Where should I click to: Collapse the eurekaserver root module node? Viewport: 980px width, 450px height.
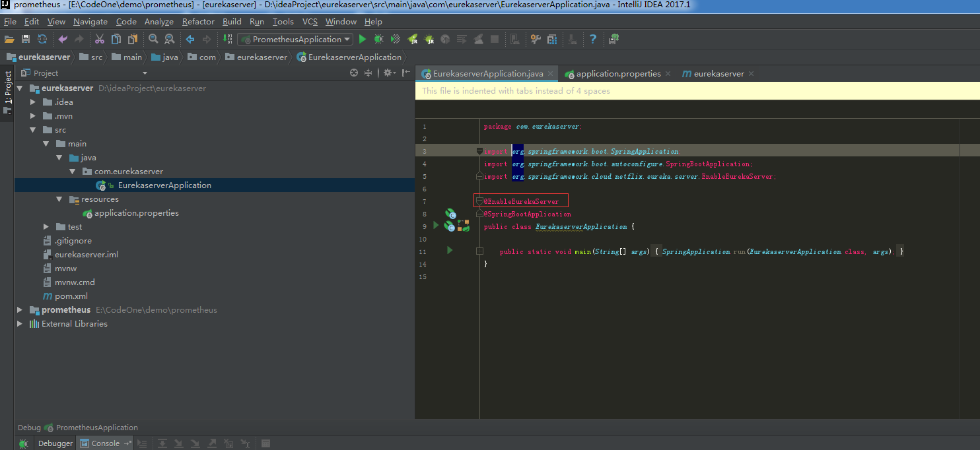click(19, 88)
